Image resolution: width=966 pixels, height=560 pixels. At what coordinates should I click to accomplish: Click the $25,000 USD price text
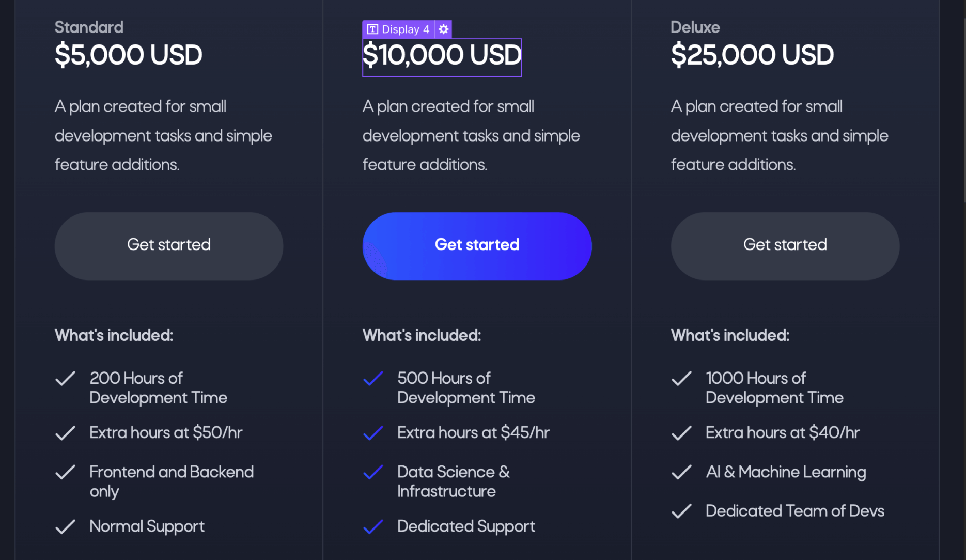(x=752, y=55)
